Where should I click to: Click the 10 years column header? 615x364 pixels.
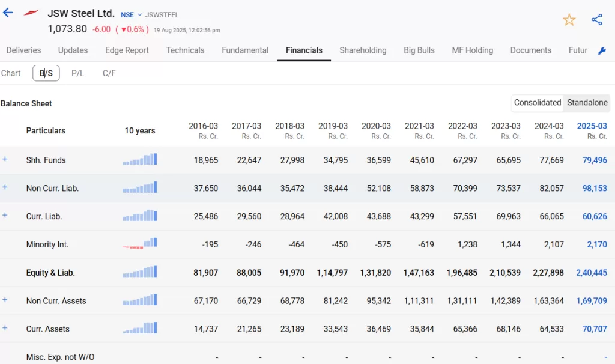point(139,130)
